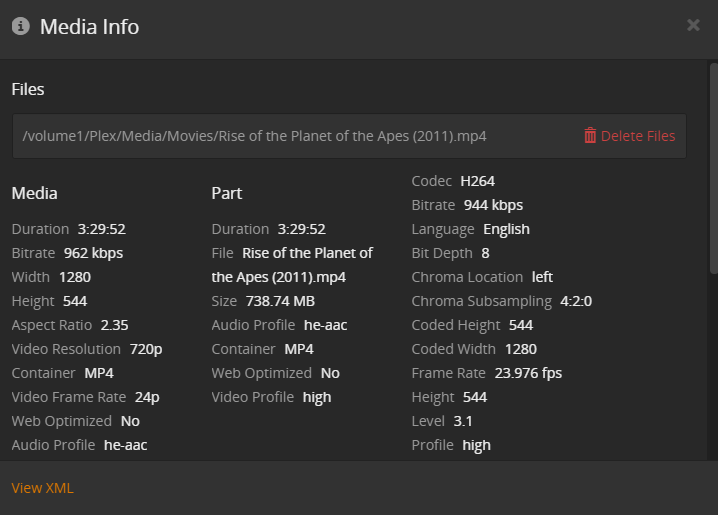Click the Part column heading
Image resolution: width=718 pixels, height=515 pixels.
(227, 193)
